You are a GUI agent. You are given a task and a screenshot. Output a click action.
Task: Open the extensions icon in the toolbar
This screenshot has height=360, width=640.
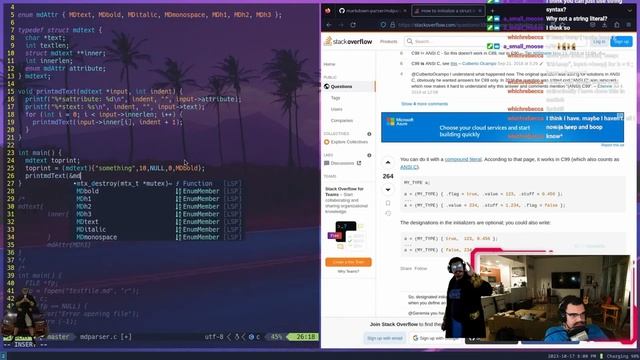click(617, 25)
